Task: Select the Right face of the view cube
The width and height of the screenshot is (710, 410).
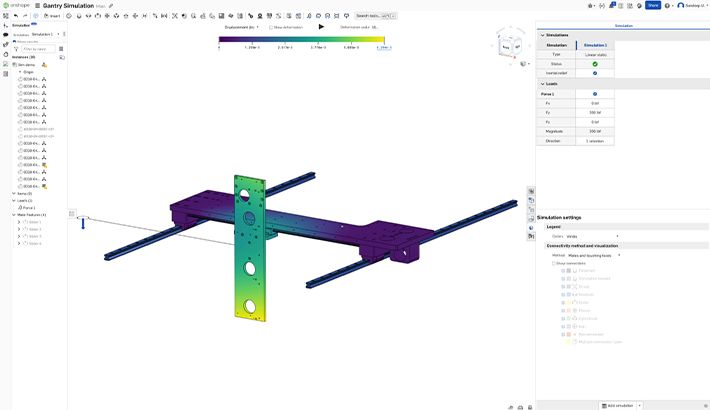Action: (517, 46)
